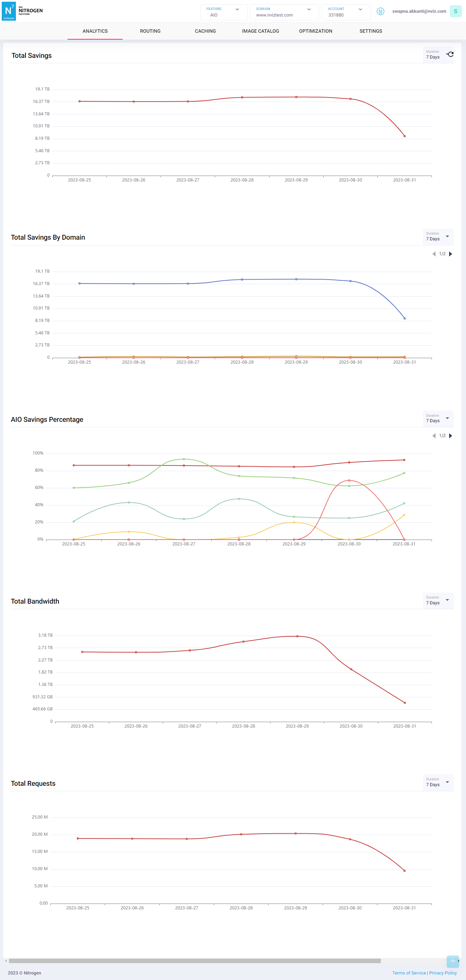This screenshot has height=980, width=466.
Task: Open the settings gear icon in header
Action: coord(380,11)
